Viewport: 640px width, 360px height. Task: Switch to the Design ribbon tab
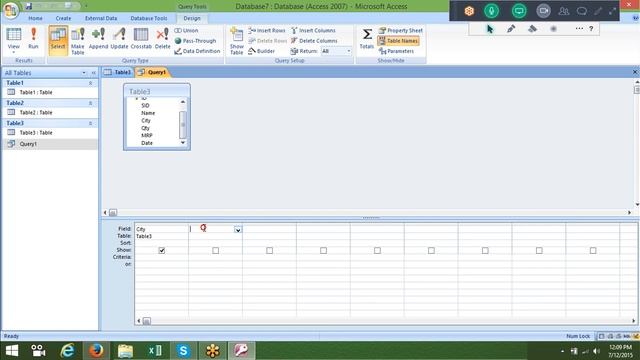(x=192, y=18)
